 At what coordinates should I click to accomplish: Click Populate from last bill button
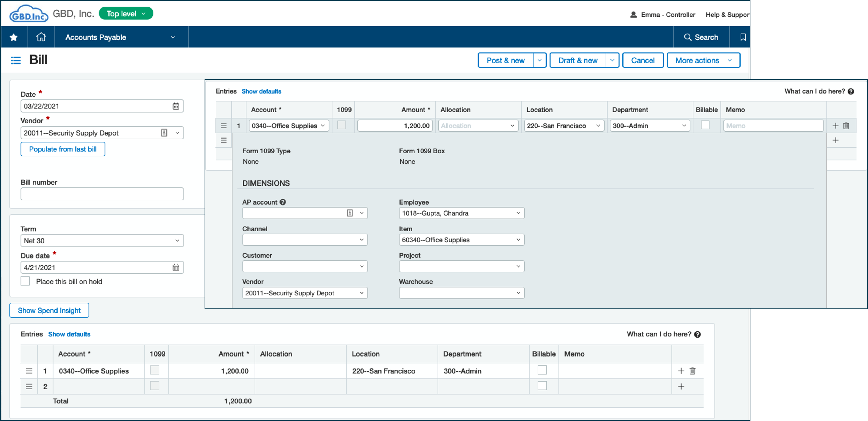point(63,149)
